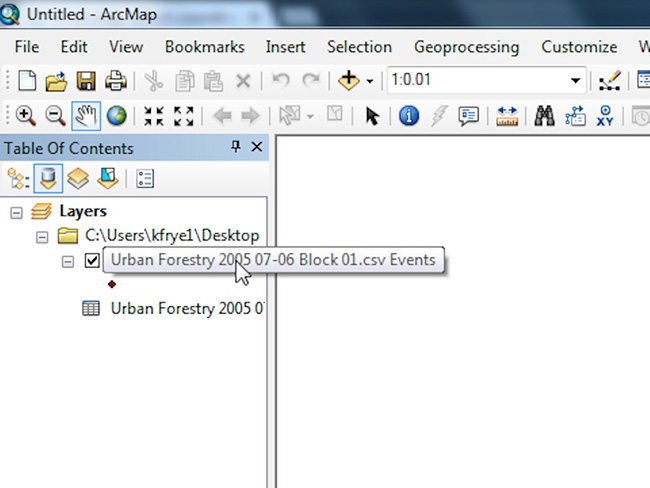Uncheck the Urban Forestry Events layer visibility

[92, 261]
